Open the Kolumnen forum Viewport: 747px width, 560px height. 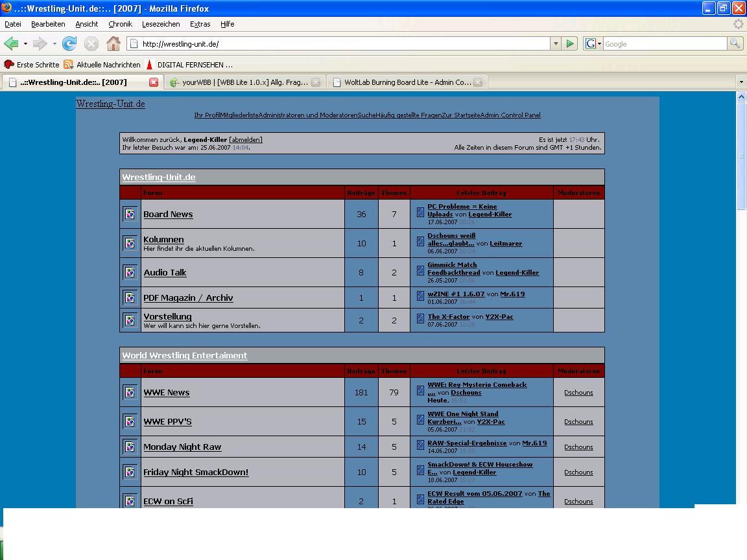(x=163, y=240)
